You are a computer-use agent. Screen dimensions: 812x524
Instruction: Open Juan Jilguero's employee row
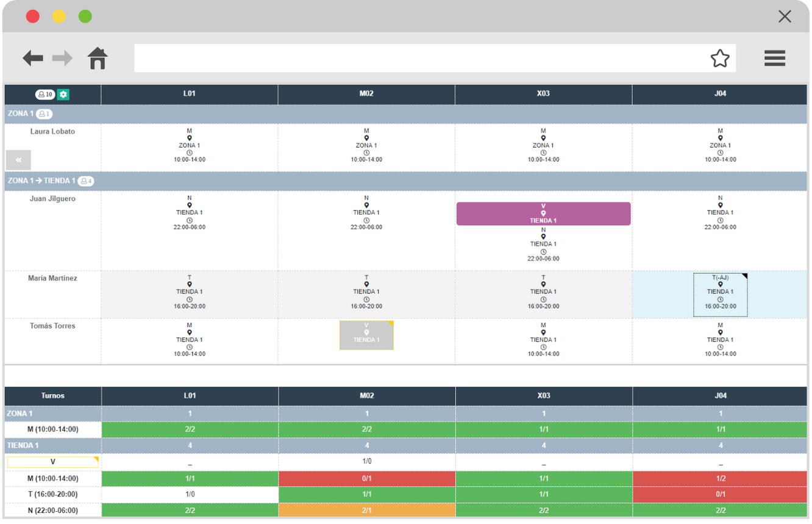(x=52, y=199)
